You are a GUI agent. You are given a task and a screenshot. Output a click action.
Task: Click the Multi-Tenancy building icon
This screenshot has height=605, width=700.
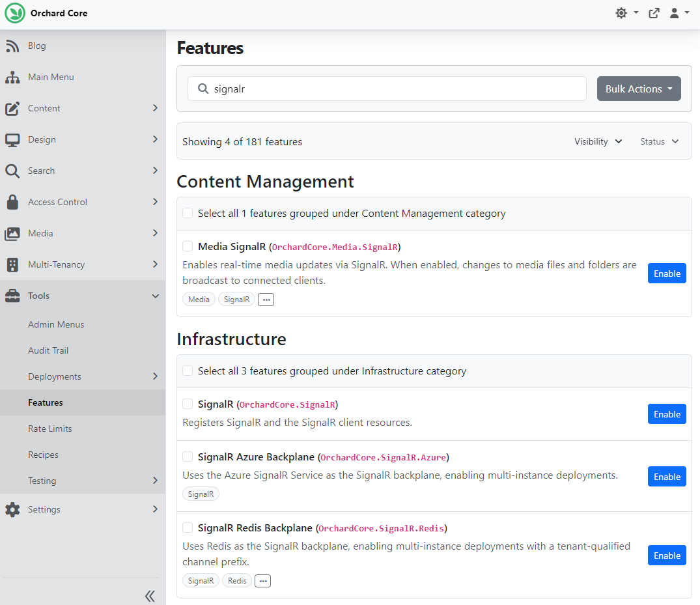[12, 264]
